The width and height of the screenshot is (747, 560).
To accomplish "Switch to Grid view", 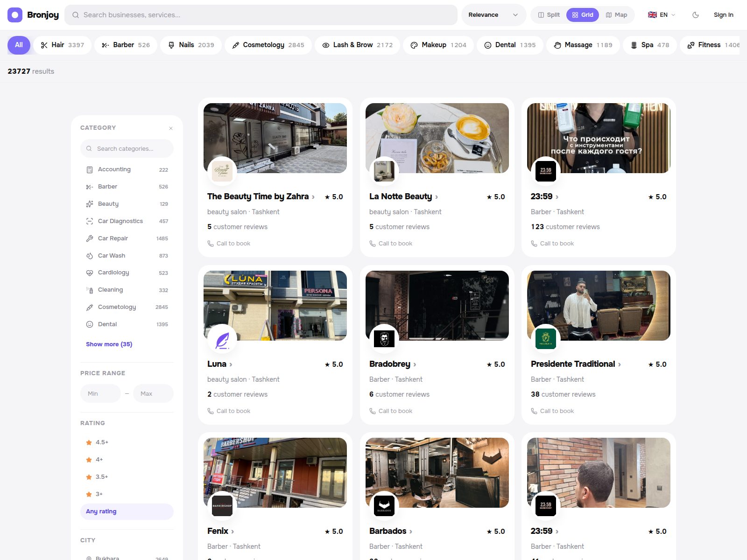I will click(x=583, y=15).
